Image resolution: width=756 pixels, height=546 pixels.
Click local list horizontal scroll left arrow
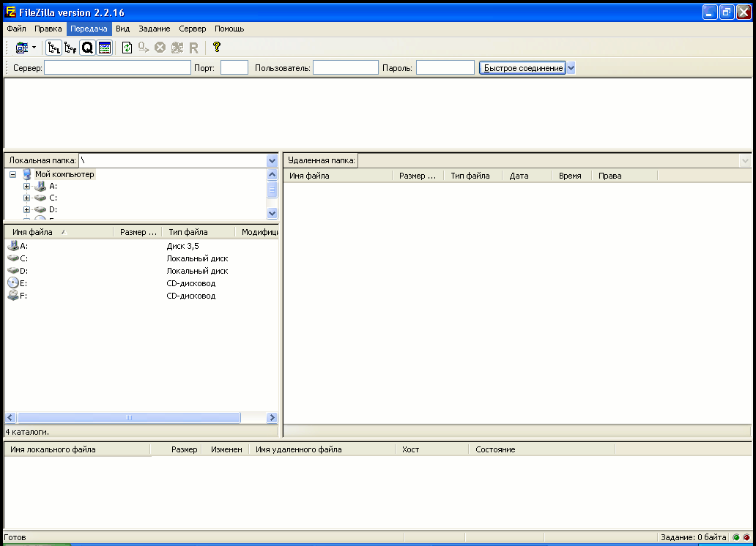[x=10, y=417]
